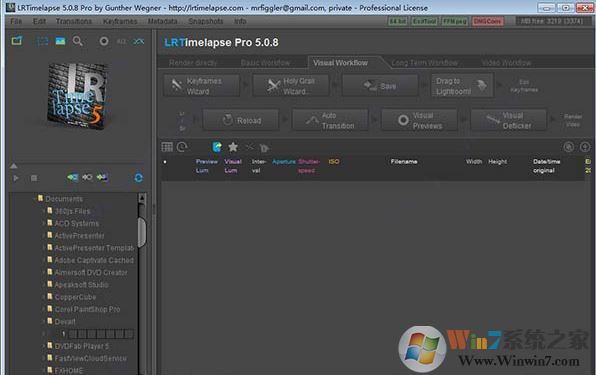This screenshot has width=596, height=375.
Task: Click the green open-folder icon in left toolbar
Action: pyautogui.click(x=17, y=41)
